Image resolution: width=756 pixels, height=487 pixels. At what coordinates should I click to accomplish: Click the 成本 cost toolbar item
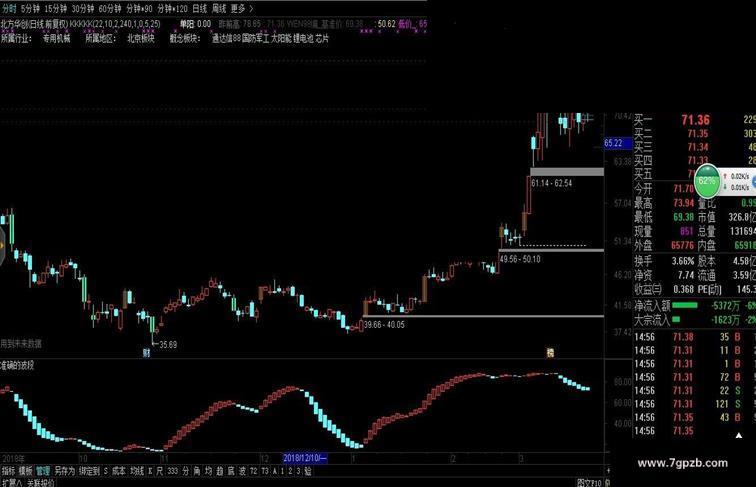click(119, 471)
